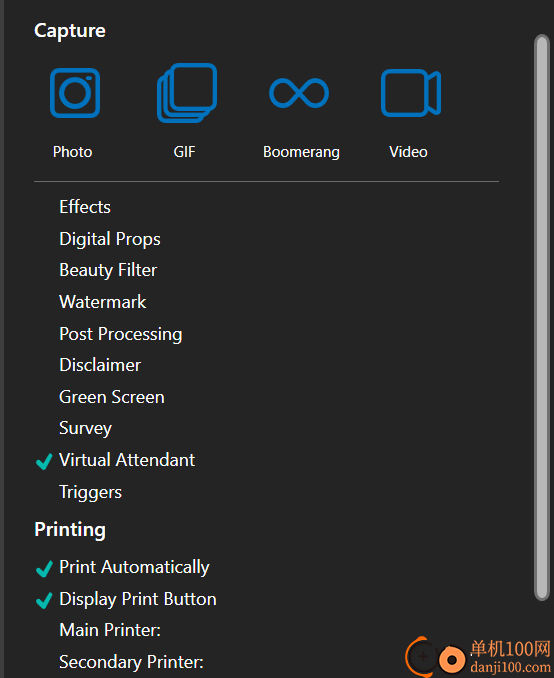Toggle the Virtual Attendant option
Image resolution: width=554 pixels, height=678 pixels.
[127, 460]
